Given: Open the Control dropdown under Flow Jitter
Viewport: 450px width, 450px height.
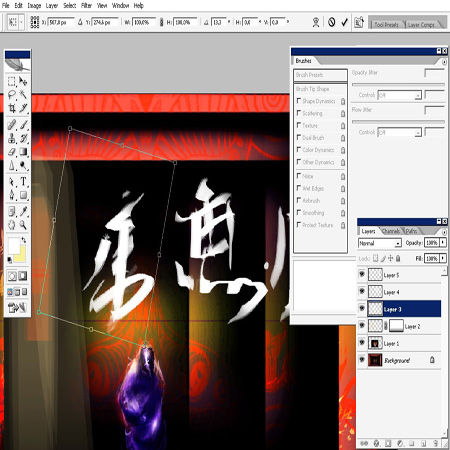Looking at the screenshot, I should [x=400, y=132].
